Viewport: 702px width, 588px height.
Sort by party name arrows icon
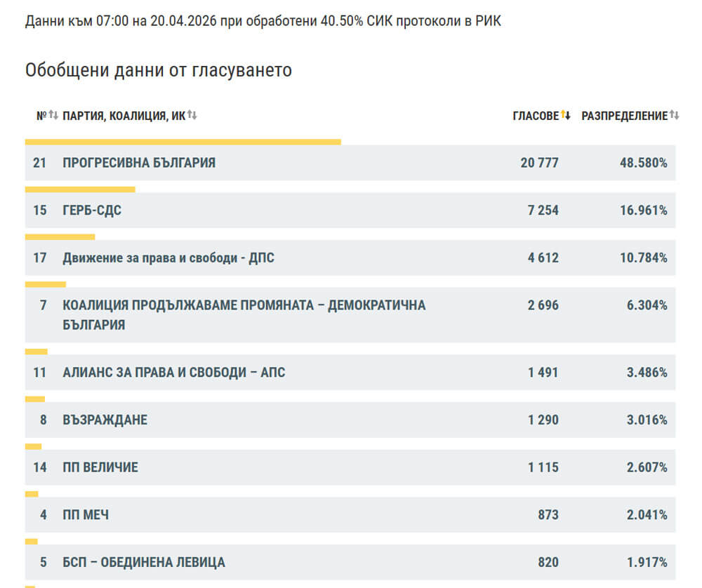pyautogui.click(x=192, y=115)
